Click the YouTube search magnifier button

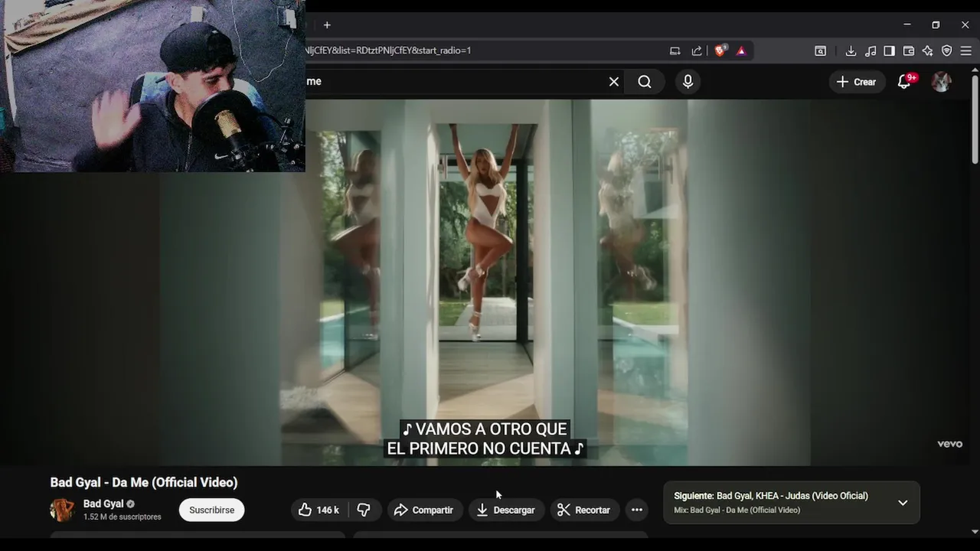click(645, 82)
